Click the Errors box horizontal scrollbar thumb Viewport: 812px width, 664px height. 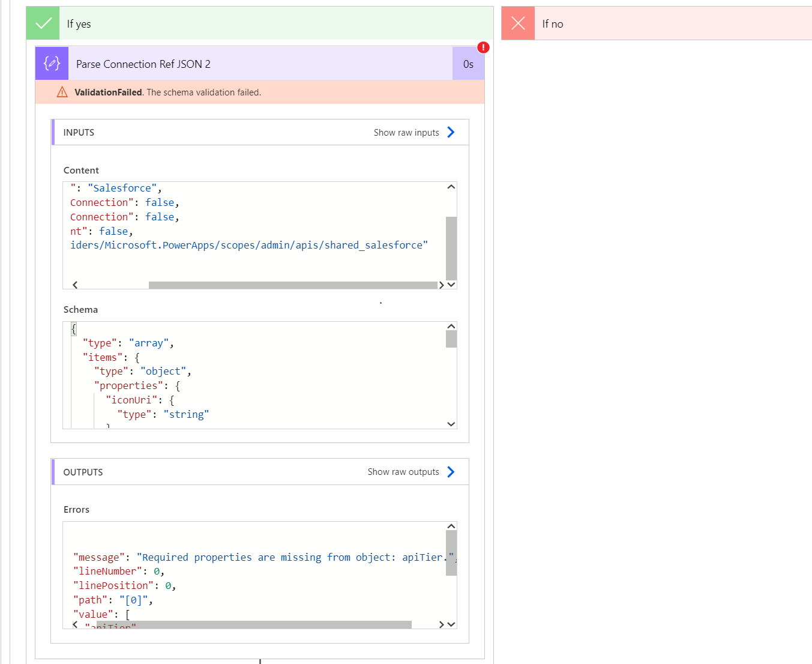tap(254, 625)
